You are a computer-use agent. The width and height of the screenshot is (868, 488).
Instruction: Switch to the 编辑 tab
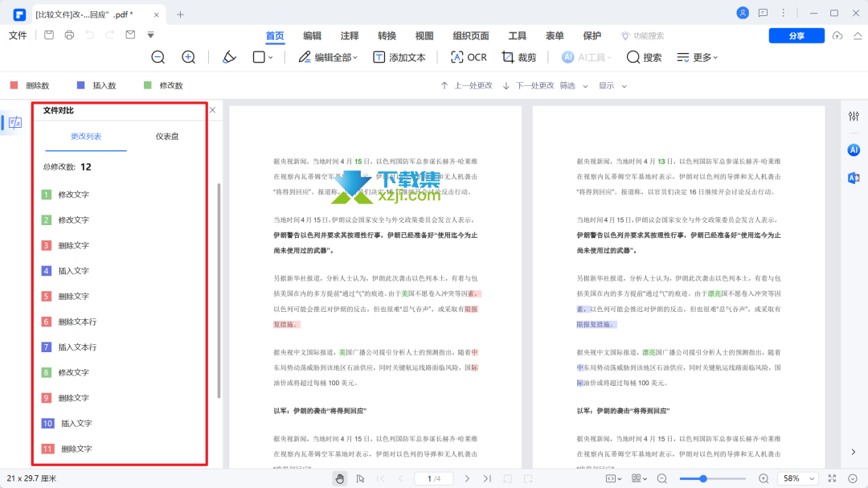point(312,36)
